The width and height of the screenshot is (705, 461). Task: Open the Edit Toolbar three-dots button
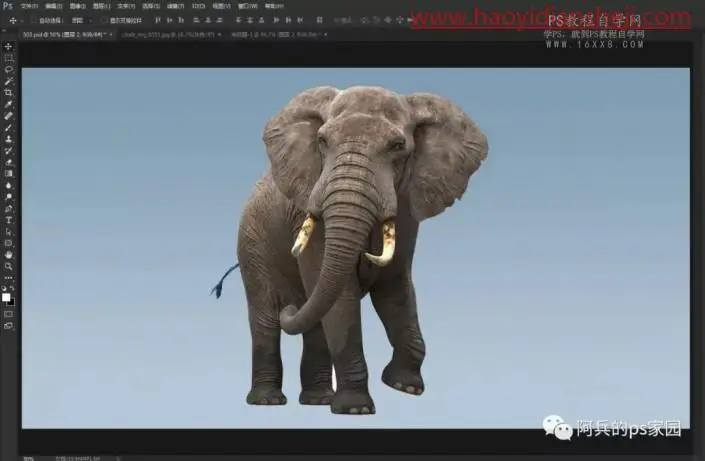(9, 278)
